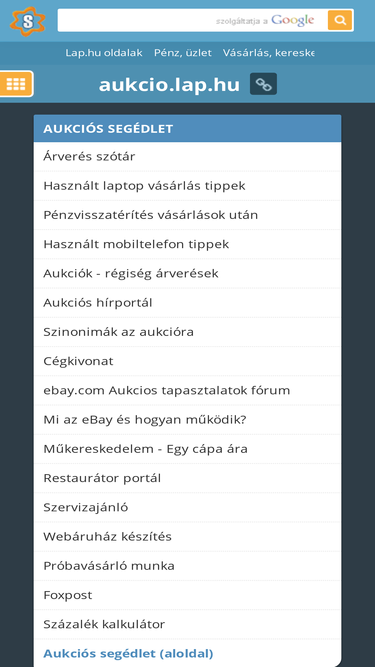Open Aukciós segédlet (aloldal) subpage link
The width and height of the screenshot is (375, 667).
click(128, 653)
